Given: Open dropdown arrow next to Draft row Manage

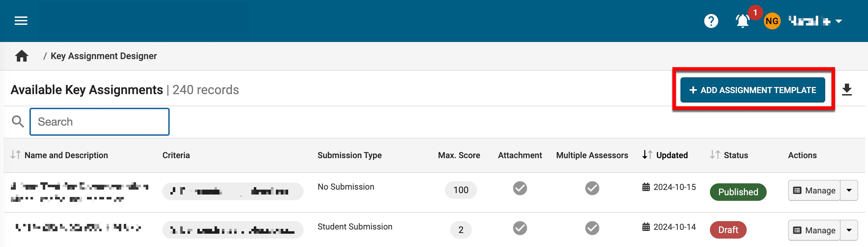Looking at the screenshot, I should tap(849, 230).
